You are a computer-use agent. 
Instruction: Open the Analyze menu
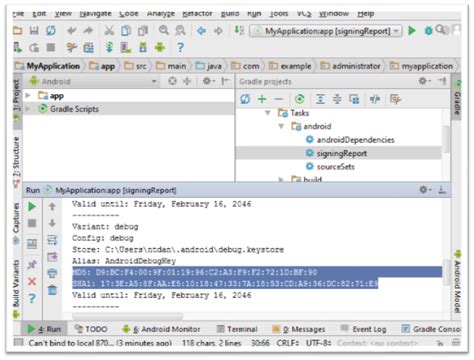(161, 13)
